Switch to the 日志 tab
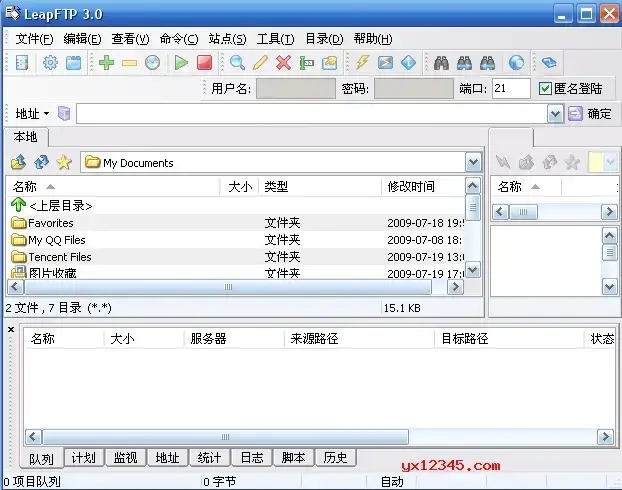Viewport: 622px width, 490px height. pos(252,458)
